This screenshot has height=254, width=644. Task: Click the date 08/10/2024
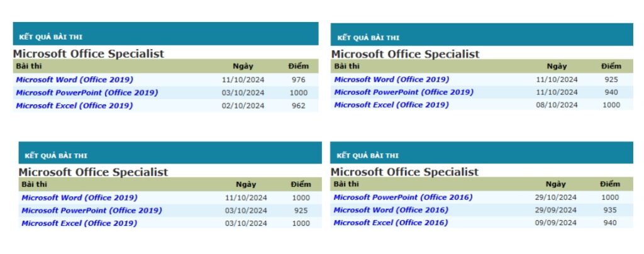click(557, 105)
